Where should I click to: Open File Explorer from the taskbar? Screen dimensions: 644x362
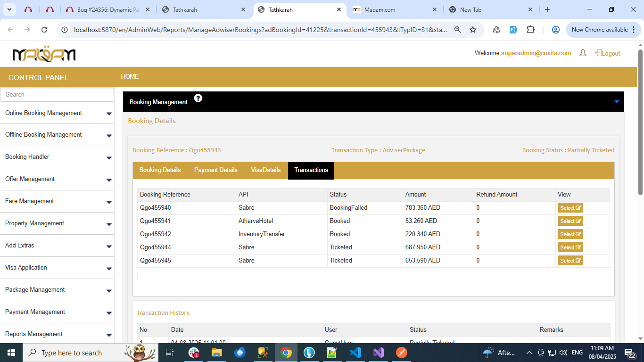(x=216, y=353)
